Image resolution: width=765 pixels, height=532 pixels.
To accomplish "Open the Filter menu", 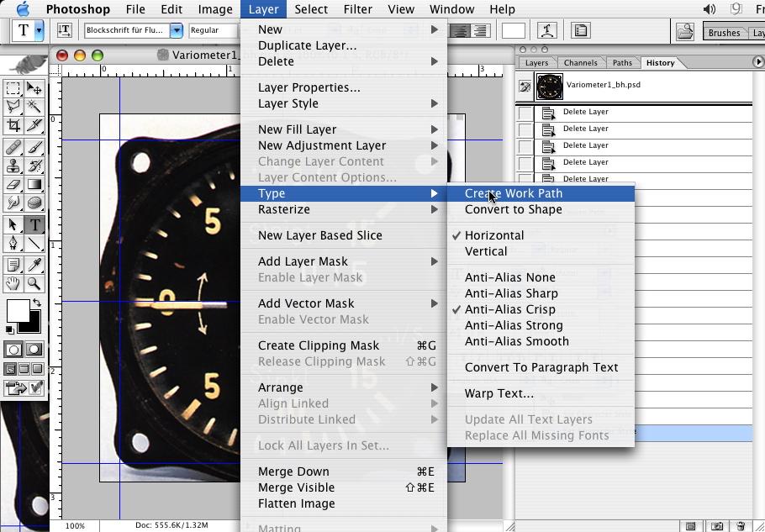I will point(358,9).
